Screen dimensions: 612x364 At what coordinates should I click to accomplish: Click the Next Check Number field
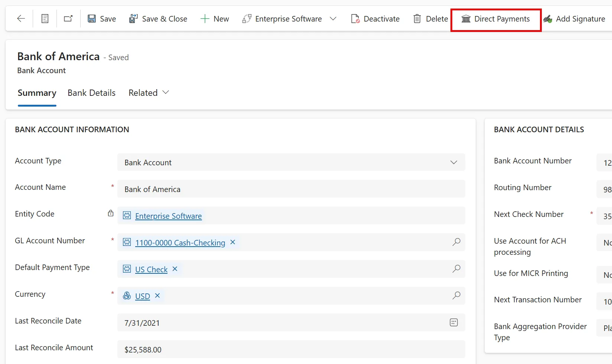click(x=604, y=216)
